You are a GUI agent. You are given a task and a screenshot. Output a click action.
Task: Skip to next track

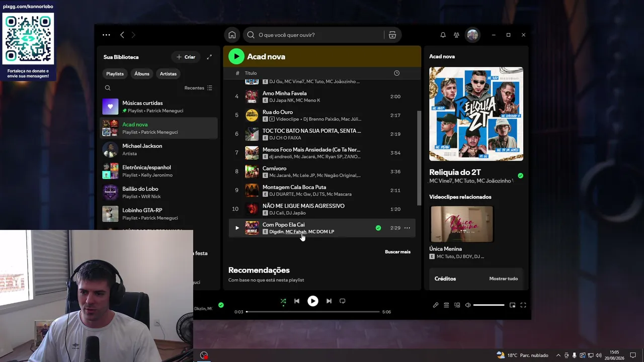pos(329,301)
